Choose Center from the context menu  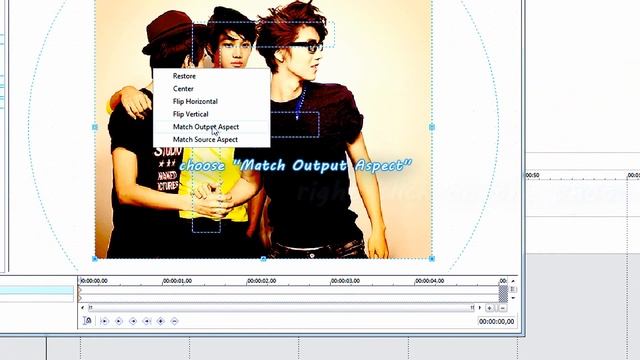(x=211, y=89)
